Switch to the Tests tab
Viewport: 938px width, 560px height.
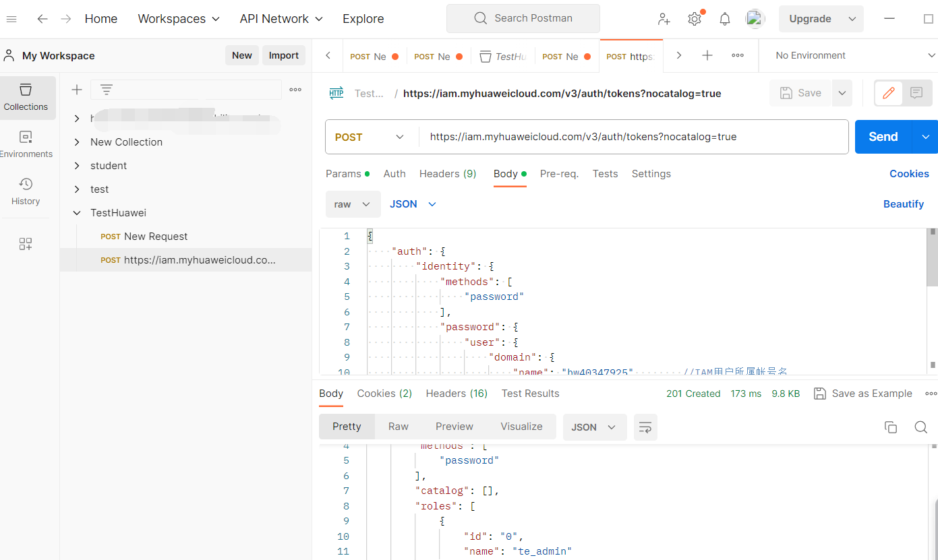(x=605, y=174)
